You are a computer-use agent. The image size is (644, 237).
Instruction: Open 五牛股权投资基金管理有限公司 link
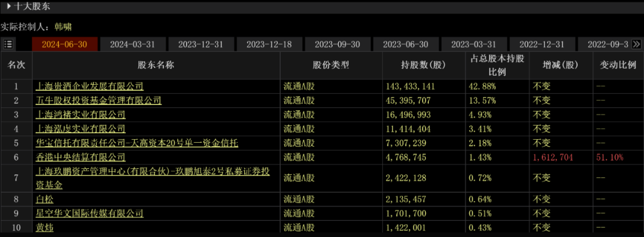point(98,100)
